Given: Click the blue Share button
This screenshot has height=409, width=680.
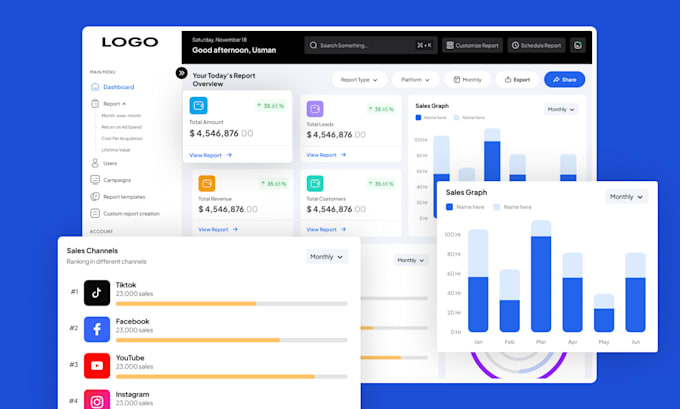Looking at the screenshot, I should click(564, 80).
